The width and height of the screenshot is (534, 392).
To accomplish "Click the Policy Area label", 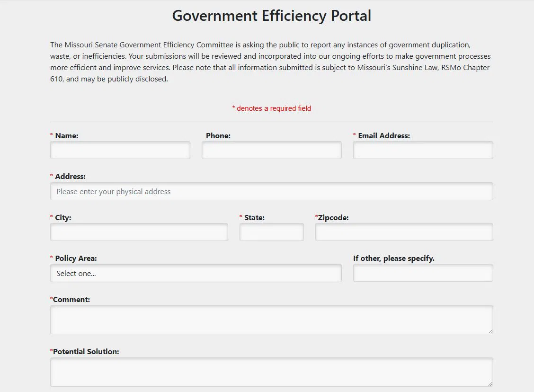I will click(76, 258).
